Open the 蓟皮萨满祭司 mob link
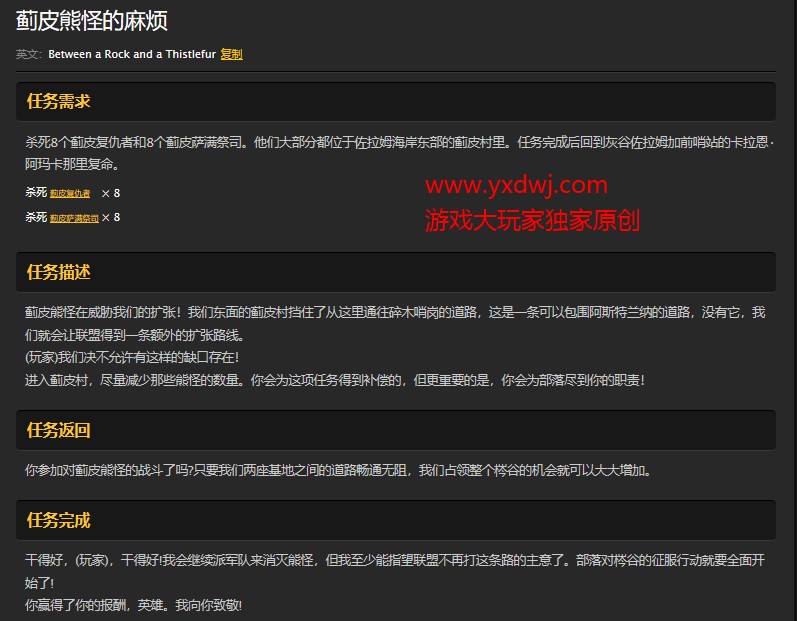The width and height of the screenshot is (797, 621). 74,217
